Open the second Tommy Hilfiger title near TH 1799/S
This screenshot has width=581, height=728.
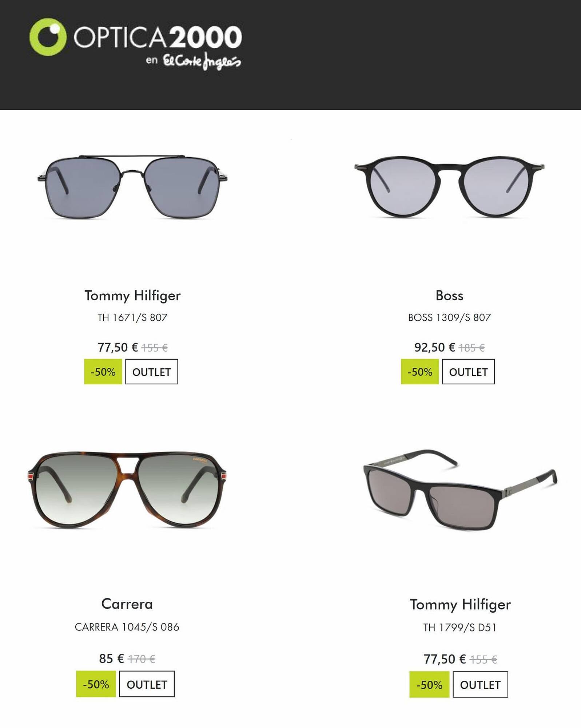coord(460,605)
